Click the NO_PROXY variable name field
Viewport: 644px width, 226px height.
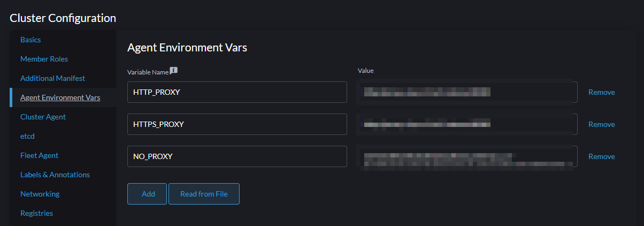(237, 156)
